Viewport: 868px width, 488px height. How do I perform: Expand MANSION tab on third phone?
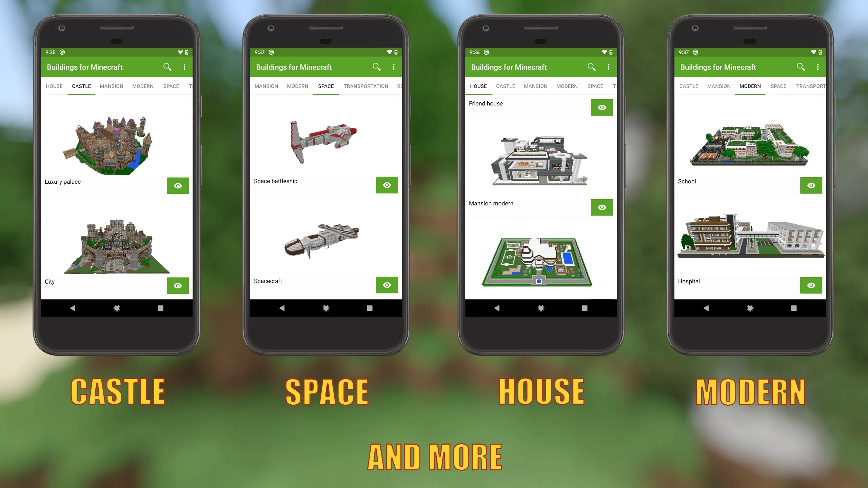coord(536,86)
